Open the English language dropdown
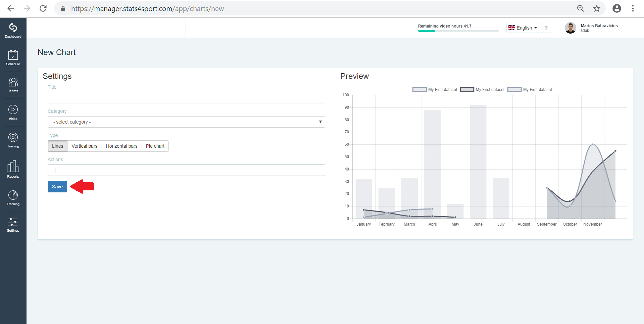 (523, 28)
